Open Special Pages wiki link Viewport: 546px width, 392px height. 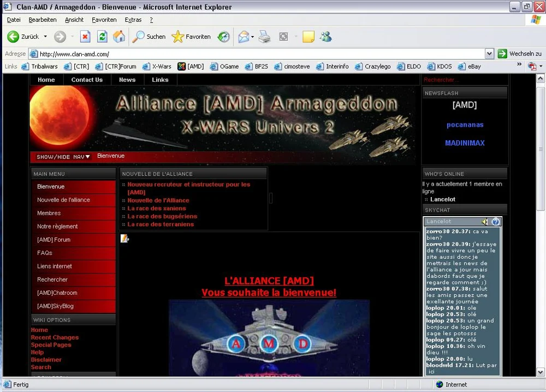(51, 345)
